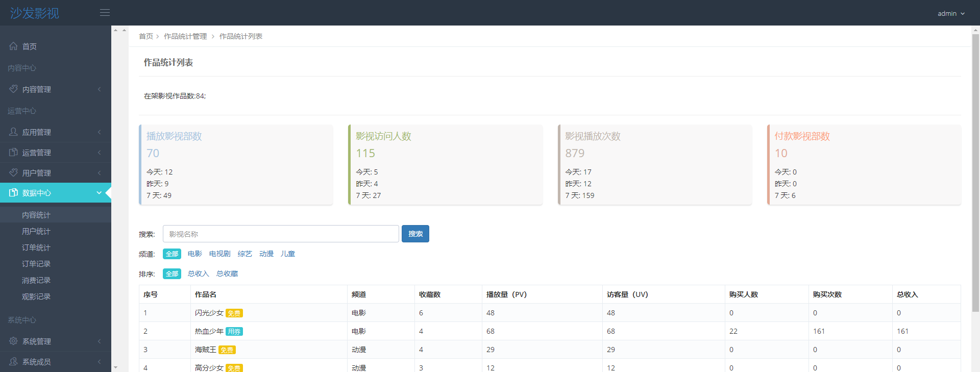Click the home icon beside 首页
The image size is (980, 372).
coord(13,46)
